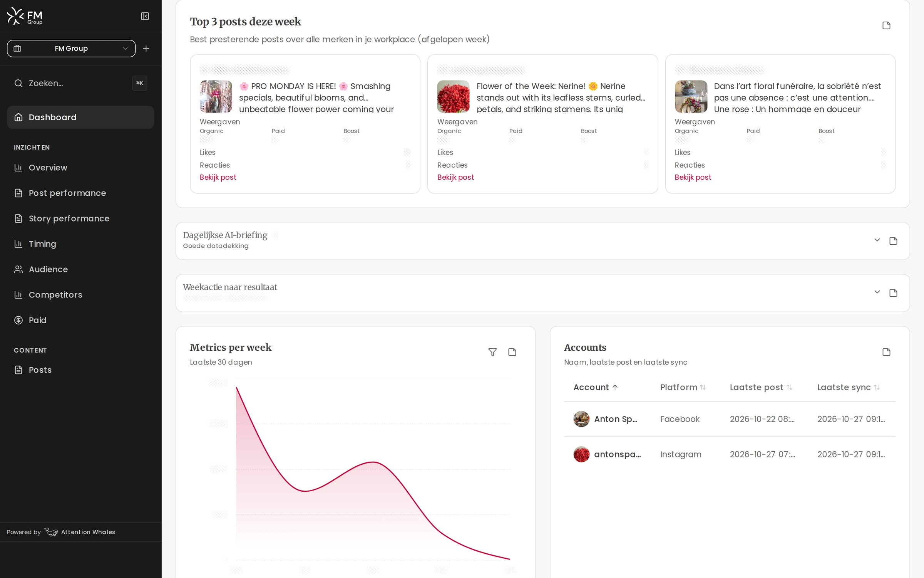Click the export icon in Metrics per week
The height and width of the screenshot is (578, 924).
(512, 352)
